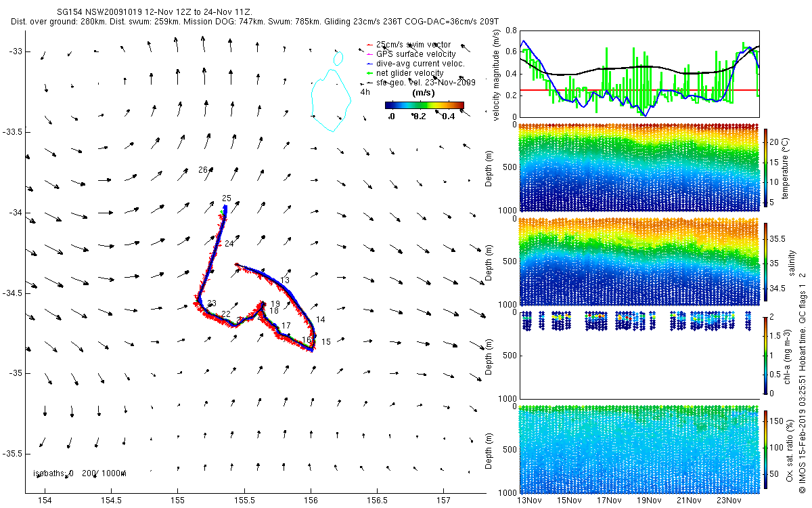Viewport: 812px width, 508px height.
Task: Click the 15Nov date tick label
Action: (x=569, y=501)
